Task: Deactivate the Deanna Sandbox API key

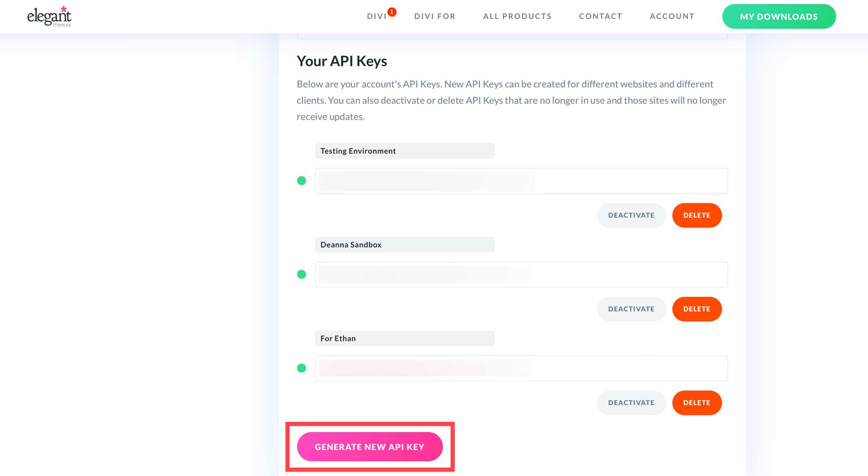Action: (x=631, y=309)
